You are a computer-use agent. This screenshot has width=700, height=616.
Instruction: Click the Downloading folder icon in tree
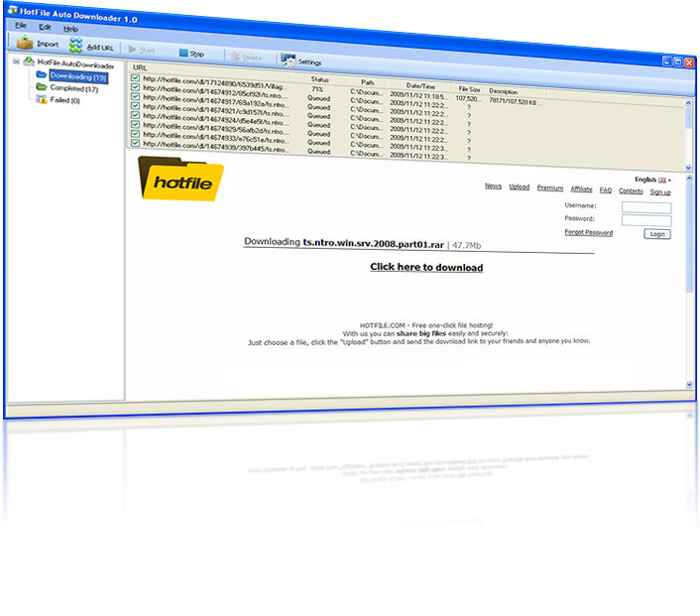(x=42, y=74)
